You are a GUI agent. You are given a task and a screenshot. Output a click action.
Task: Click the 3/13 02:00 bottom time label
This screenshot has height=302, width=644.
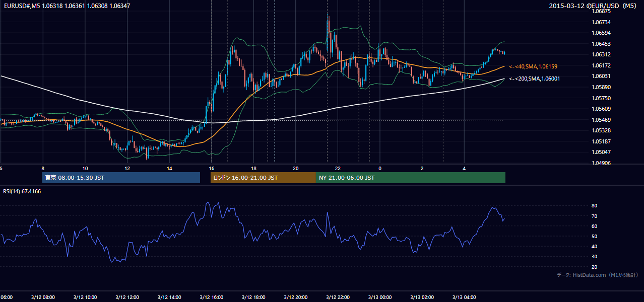(422, 297)
